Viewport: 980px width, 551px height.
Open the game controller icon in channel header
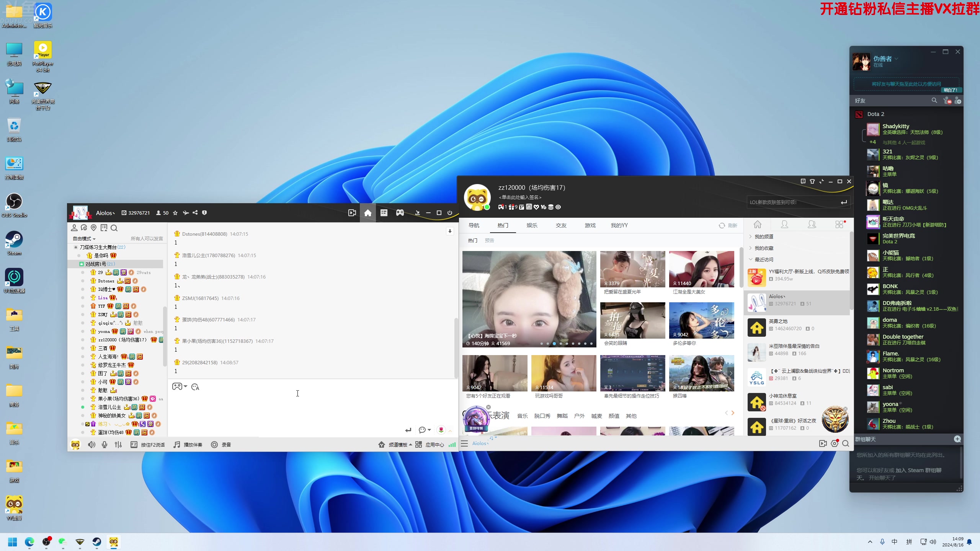coord(400,213)
